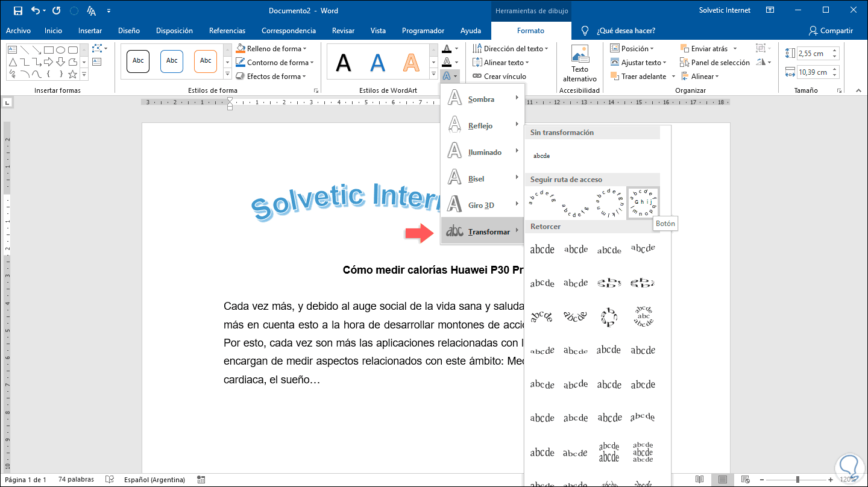Viewport: 868px width, 487px height.
Task: Open the Diseño ribbon tab
Action: (129, 31)
